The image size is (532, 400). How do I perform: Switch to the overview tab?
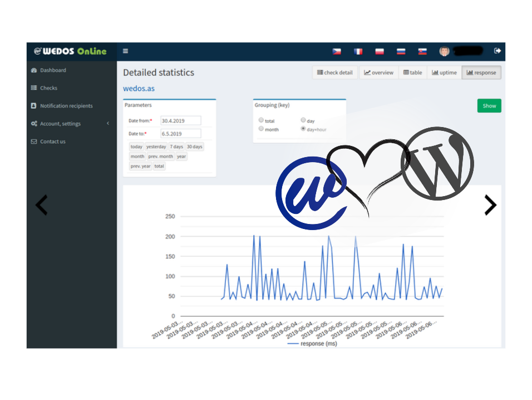379,72
